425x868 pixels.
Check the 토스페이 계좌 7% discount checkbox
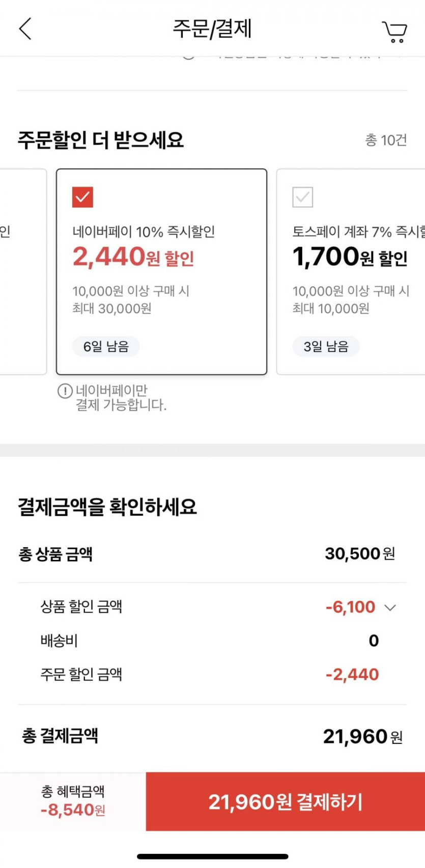(x=303, y=197)
